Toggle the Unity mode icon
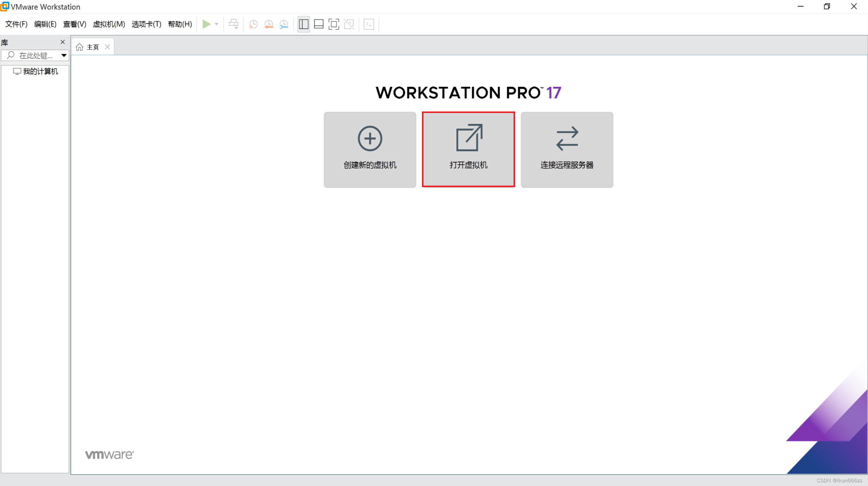The width and height of the screenshot is (868, 486). 349,24
